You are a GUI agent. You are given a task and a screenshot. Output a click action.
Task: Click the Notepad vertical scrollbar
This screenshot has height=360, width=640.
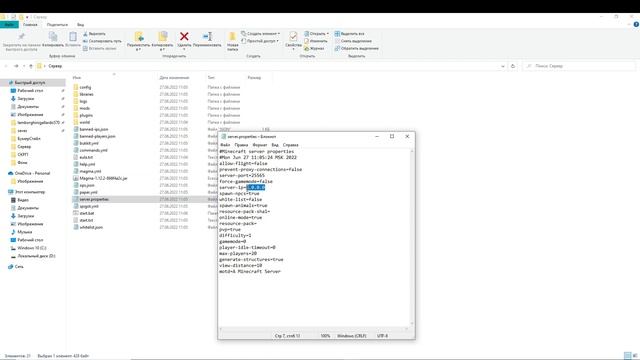411,238
